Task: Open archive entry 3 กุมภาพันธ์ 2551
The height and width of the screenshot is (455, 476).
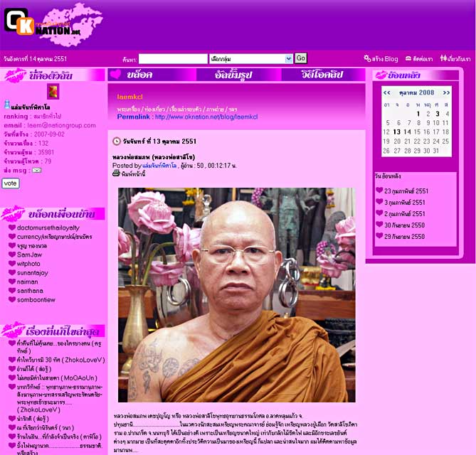Action: click(405, 203)
